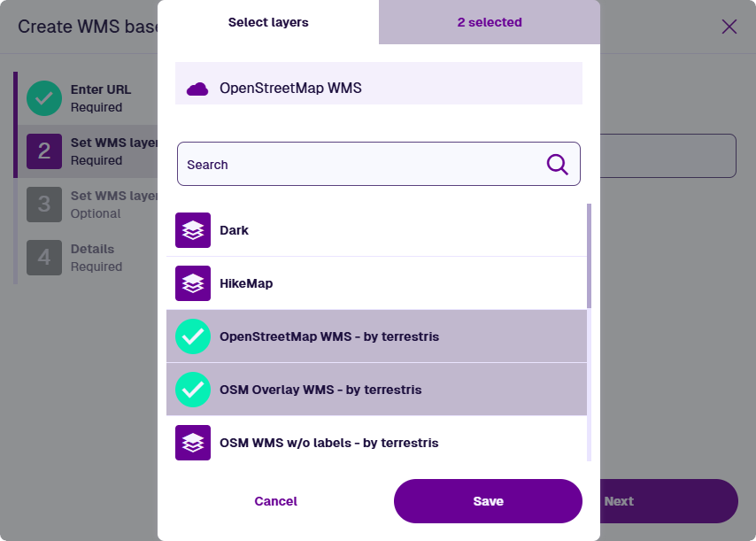The width and height of the screenshot is (756, 541).
Task: Click the OpenStreetMap WMS cloud icon
Action: click(x=197, y=89)
